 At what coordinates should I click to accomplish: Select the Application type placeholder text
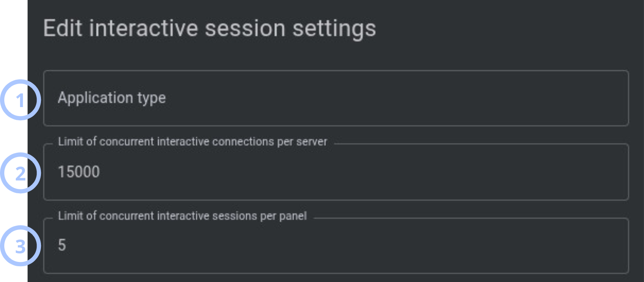coord(112,98)
